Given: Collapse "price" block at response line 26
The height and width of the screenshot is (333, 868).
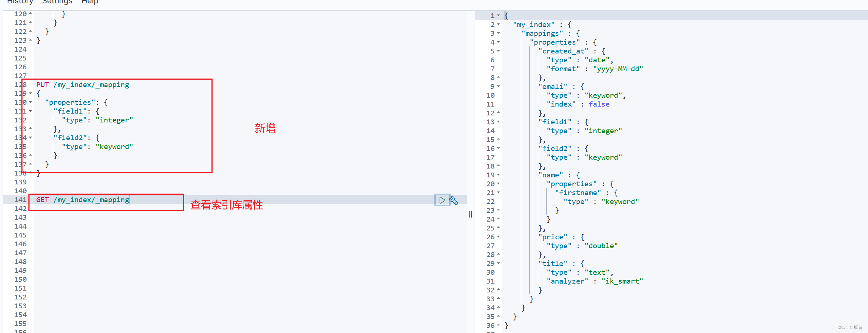Looking at the screenshot, I should (x=498, y=237).
